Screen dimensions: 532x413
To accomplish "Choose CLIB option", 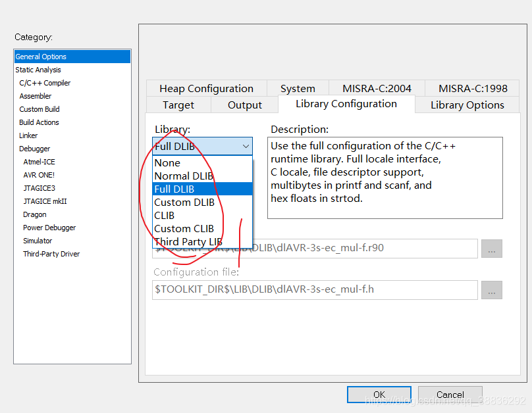I will tap(203, 216).
